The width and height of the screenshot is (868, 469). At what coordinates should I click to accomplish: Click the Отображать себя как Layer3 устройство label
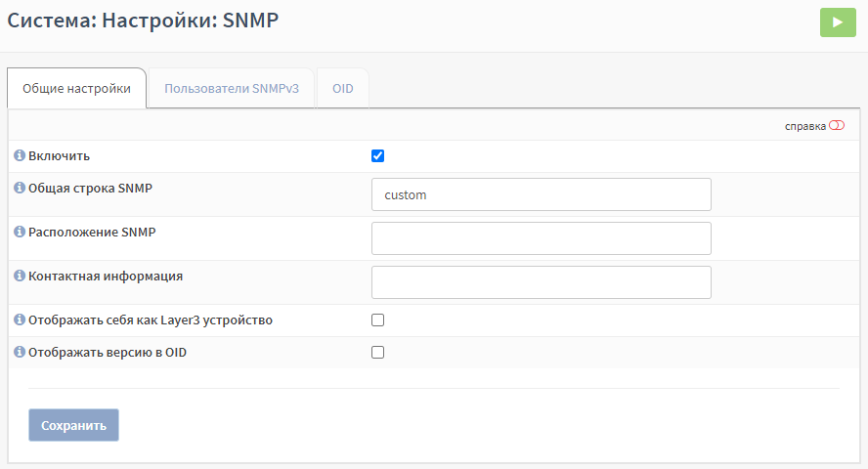(x=150, y=320)
